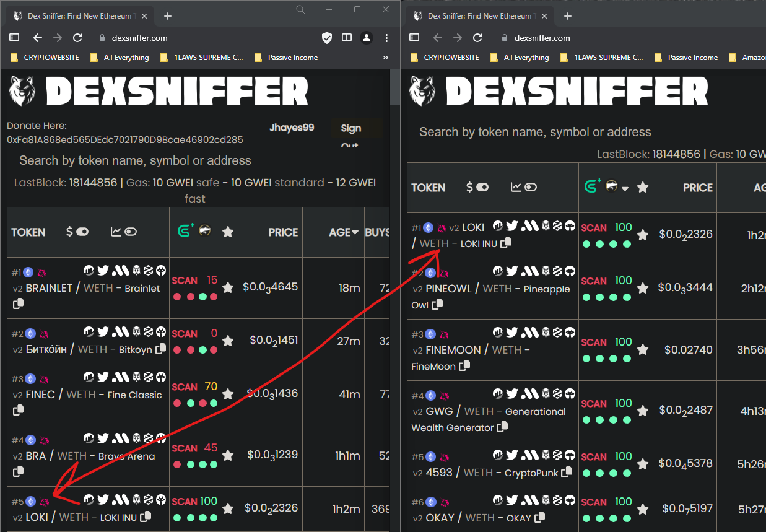
Task: Copy the LOKI INU address in left window
Action: [x=146, y=517]
